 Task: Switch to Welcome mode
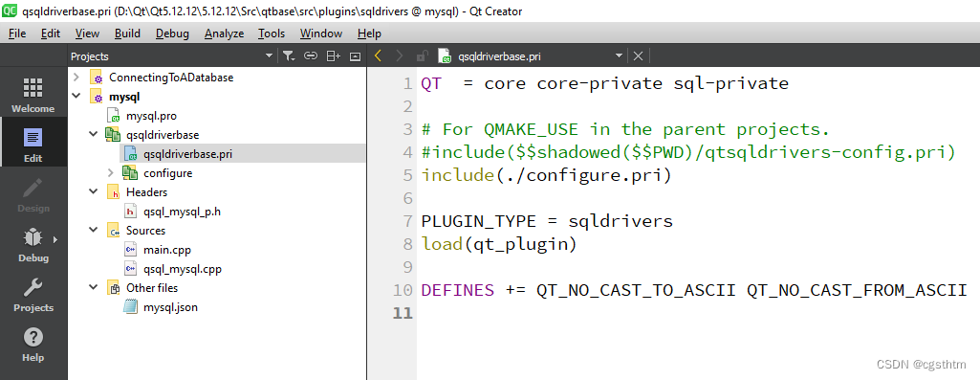33,94
